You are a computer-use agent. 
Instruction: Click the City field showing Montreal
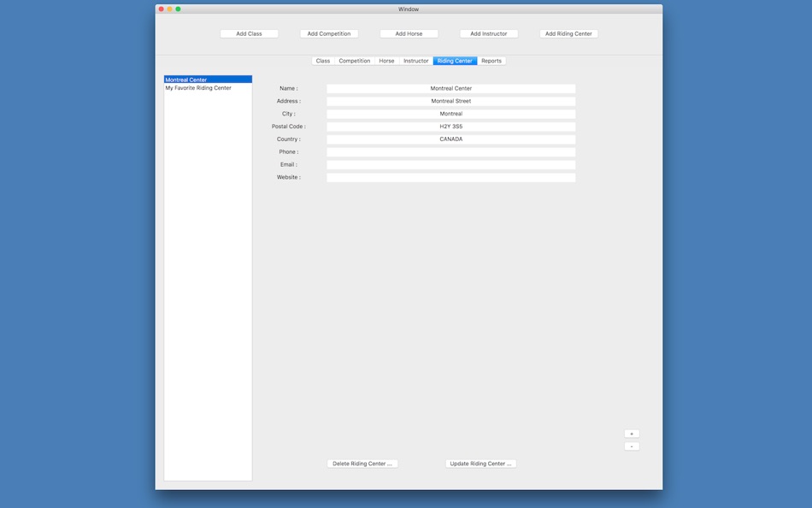click(450, 114)
